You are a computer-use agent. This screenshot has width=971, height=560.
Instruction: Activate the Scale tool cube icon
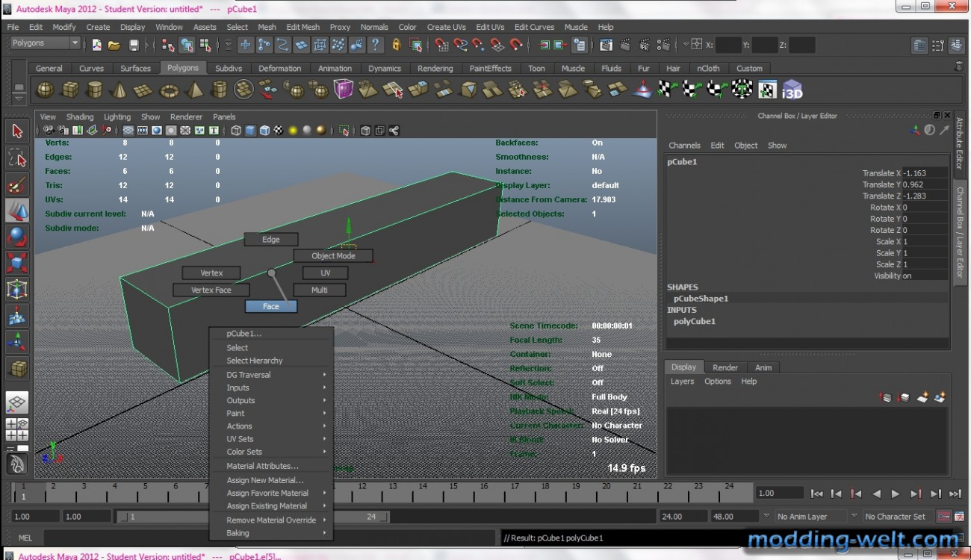(x=17, y=263)
